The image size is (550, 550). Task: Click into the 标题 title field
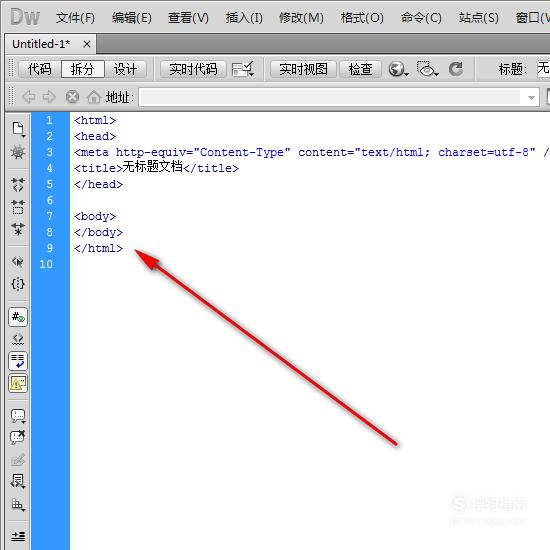[543, 69]
